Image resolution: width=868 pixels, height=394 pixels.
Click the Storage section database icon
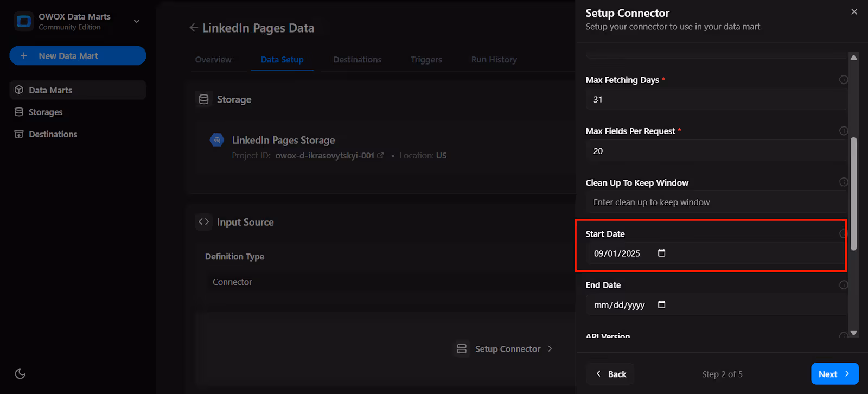204,99
